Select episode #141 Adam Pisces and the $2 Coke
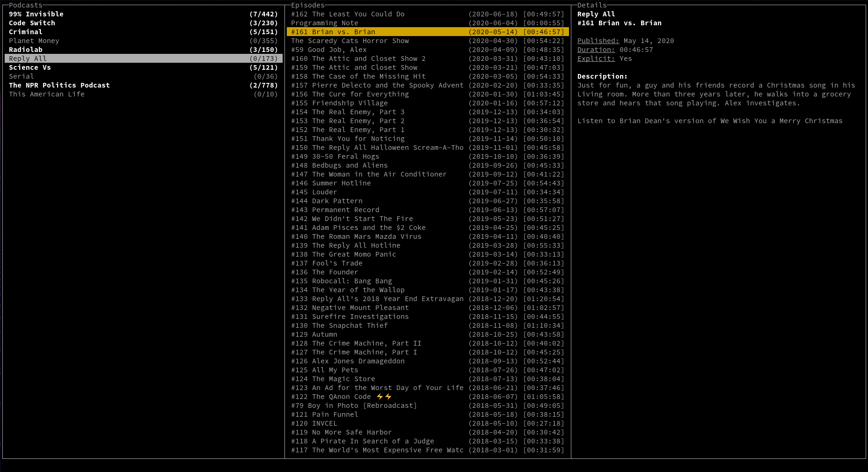This screenshot has width=868, height=472. (x=428, y=228)
